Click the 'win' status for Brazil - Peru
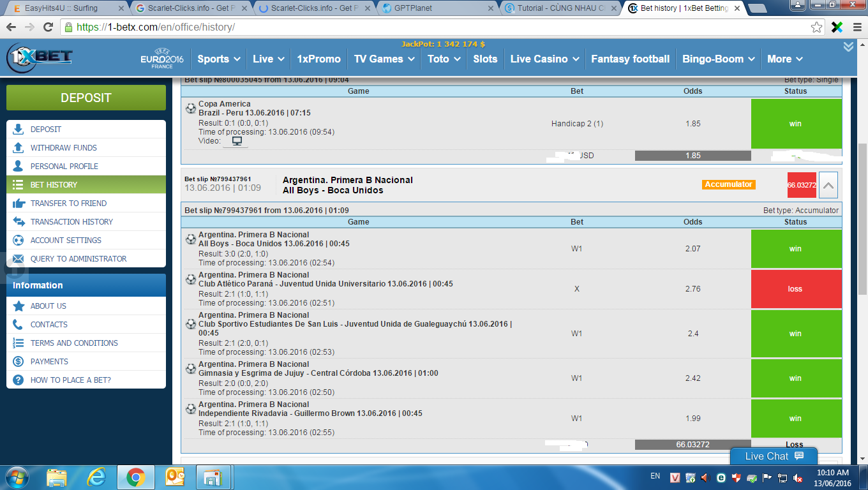The image size is (868, 490). click(x=797, y=124)
